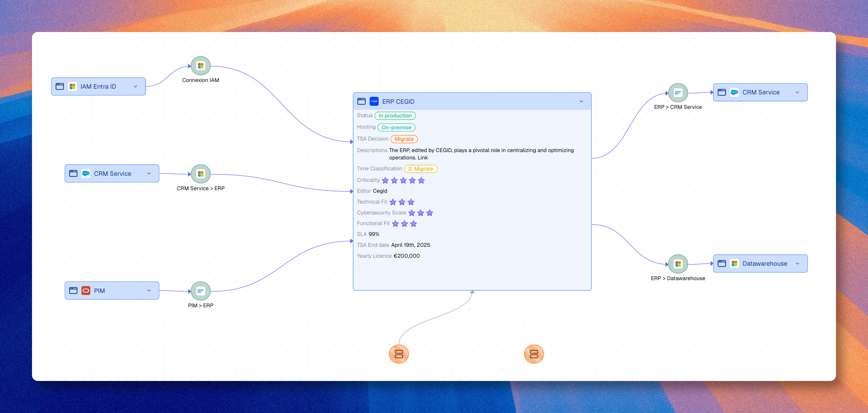Click the Link hyperlink in the ERP description
The width and height of the screenshot is (868, 413).
pos(422,158)
